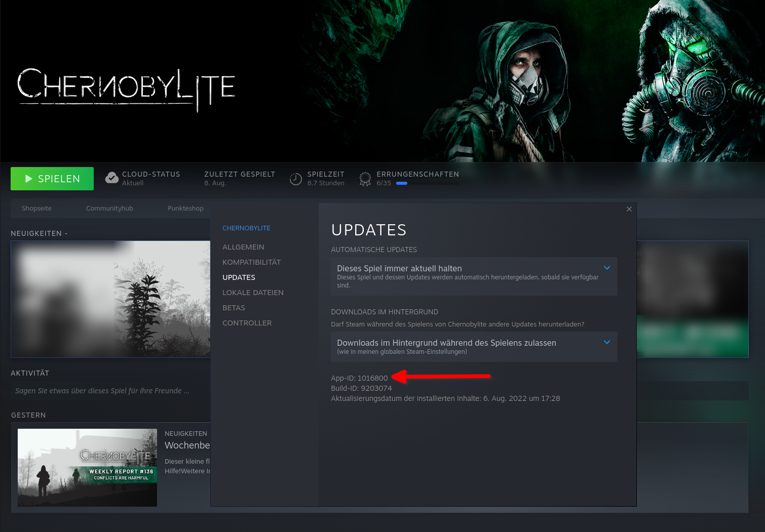Open the background downloads dropdown
This screenshot has height=532, width=765.
pos(474,347)
